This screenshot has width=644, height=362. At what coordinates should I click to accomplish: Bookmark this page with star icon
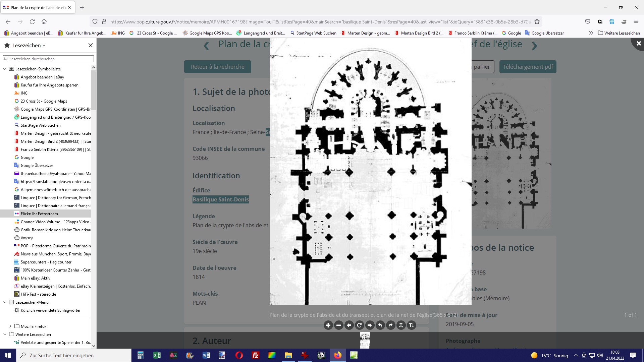pos(537,22)
